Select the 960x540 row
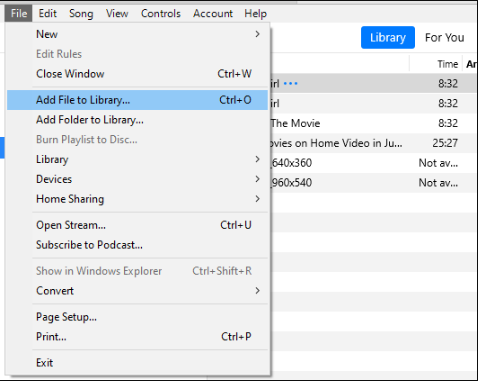Image resolution: width=478 pixels, height=381 pixels. (373, 182)
